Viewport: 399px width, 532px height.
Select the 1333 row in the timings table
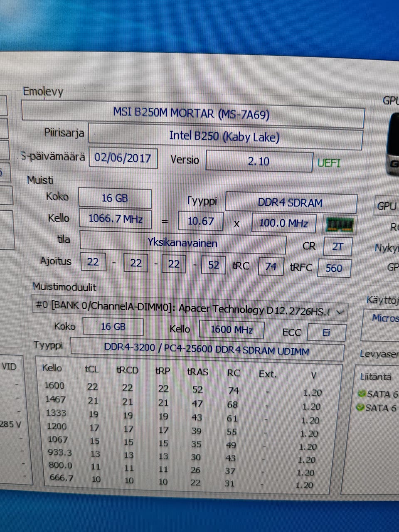pyautogui.click(x=183, y=416)
